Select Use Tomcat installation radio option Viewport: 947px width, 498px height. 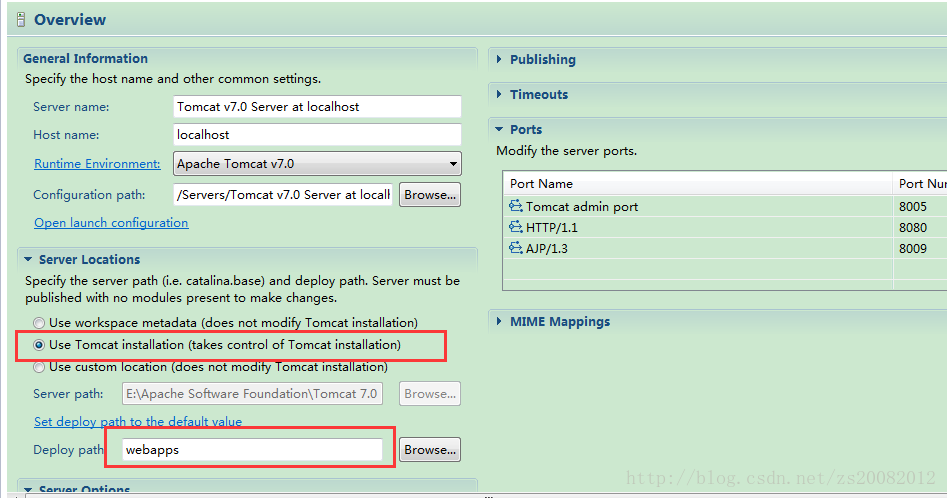39,345
